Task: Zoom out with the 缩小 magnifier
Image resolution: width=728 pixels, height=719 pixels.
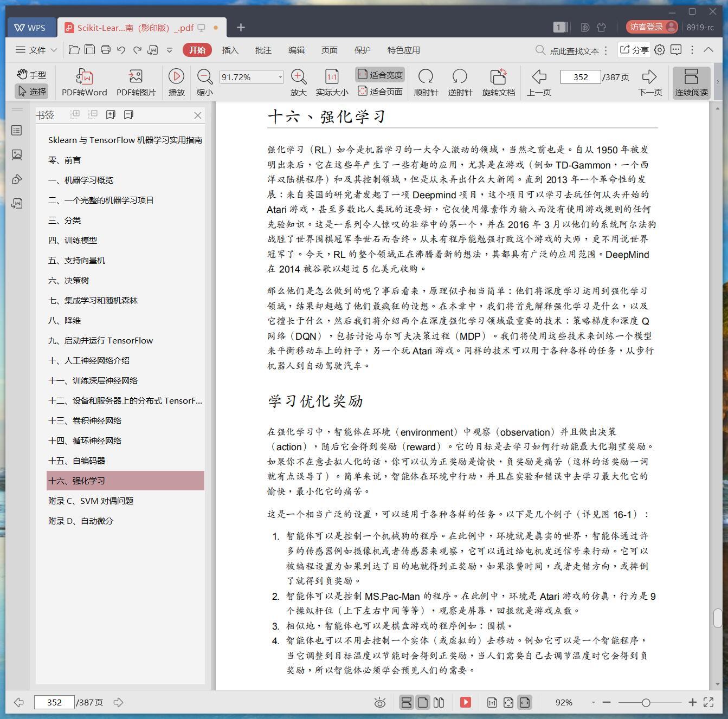Action: (204, 76)
